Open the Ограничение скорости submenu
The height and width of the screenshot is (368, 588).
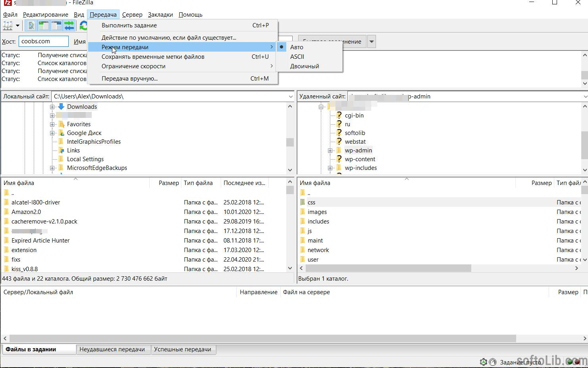click(182, 66)
